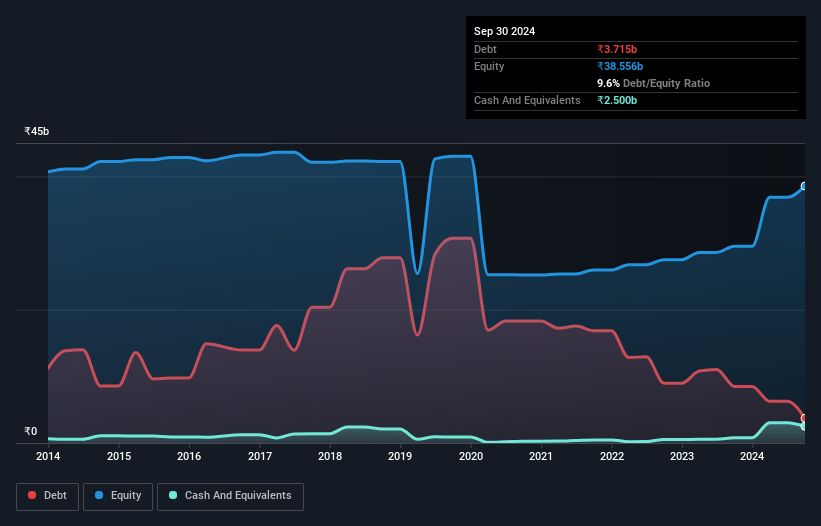Click the 2020 x-axis label
This screenshot has width=821, height=526.
tap(471, 456)
